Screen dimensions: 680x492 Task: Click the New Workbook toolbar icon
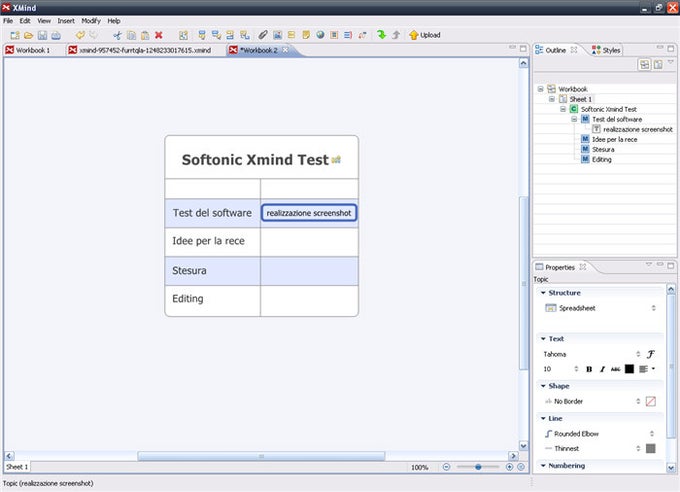(x=15, y=35)
